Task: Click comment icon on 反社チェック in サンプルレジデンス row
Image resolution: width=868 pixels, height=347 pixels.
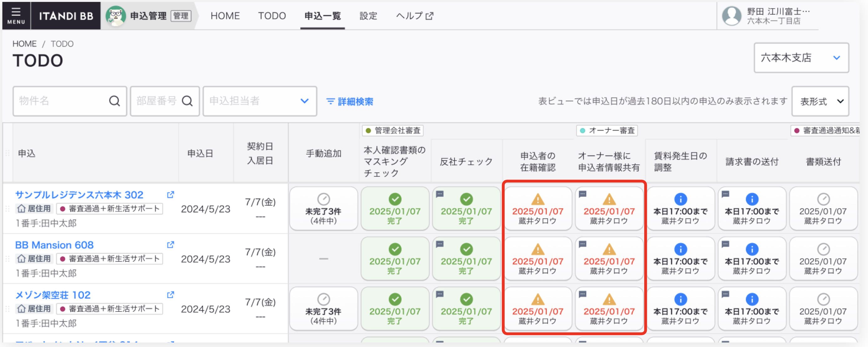Action: point(440,194)
